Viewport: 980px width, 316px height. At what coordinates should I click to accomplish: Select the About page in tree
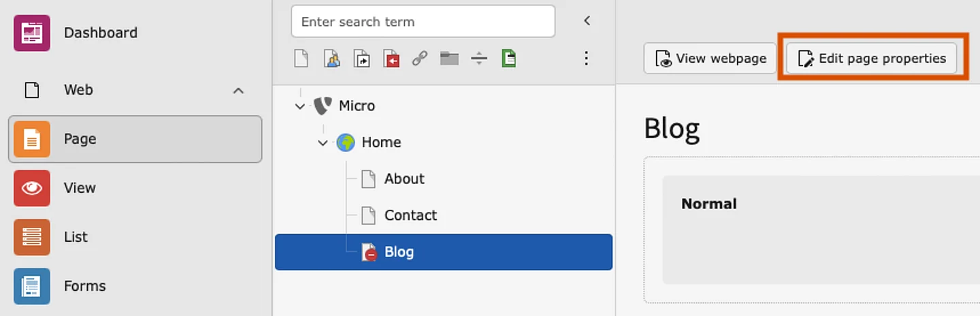coord(404,179)
